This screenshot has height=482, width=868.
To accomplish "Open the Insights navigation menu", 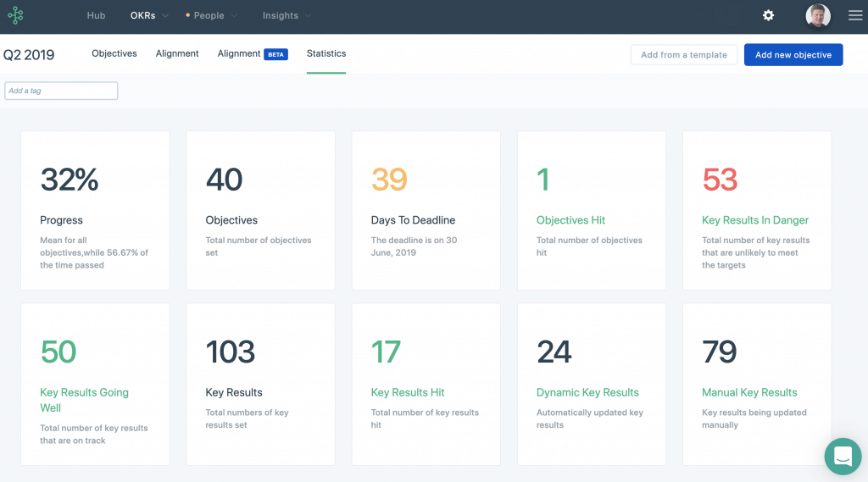I will coord(280,15).
